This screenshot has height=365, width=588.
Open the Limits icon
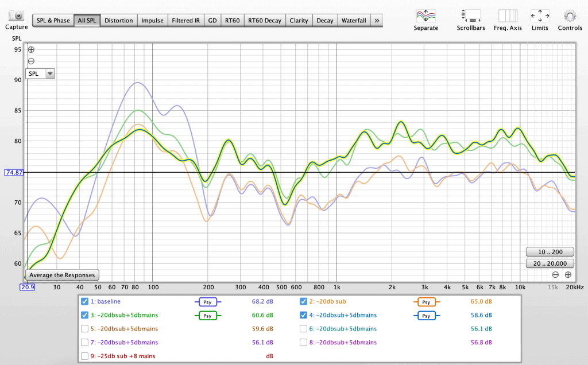pos(540,15)
